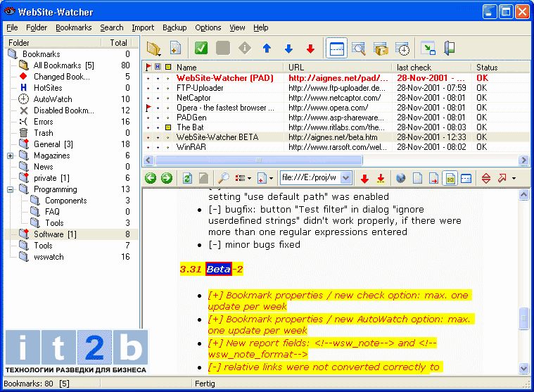534x392 pixels.
Task: Click the plain document page icon
Action: tap(417, 178)
